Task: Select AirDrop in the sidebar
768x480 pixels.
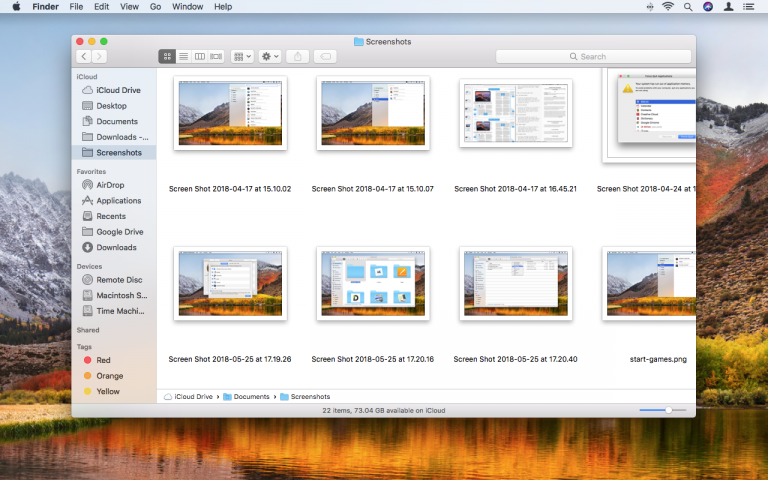Action: (x=110, y=185)
